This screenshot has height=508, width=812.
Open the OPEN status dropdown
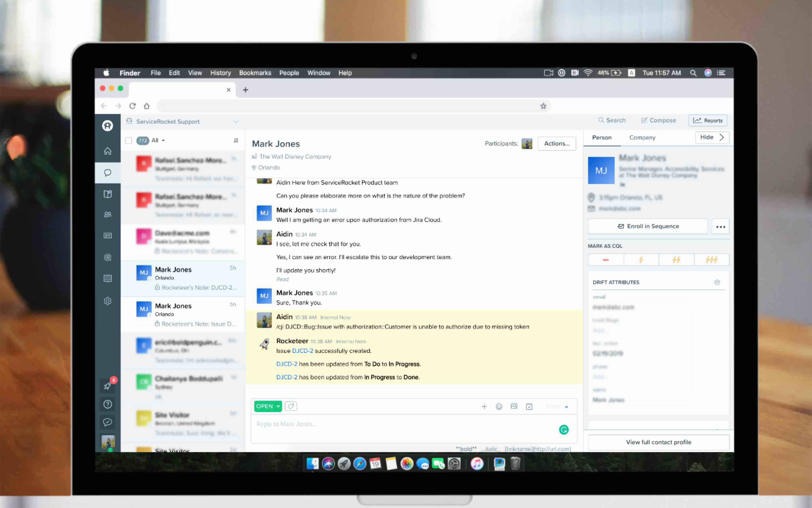click(x=268, y=406)
